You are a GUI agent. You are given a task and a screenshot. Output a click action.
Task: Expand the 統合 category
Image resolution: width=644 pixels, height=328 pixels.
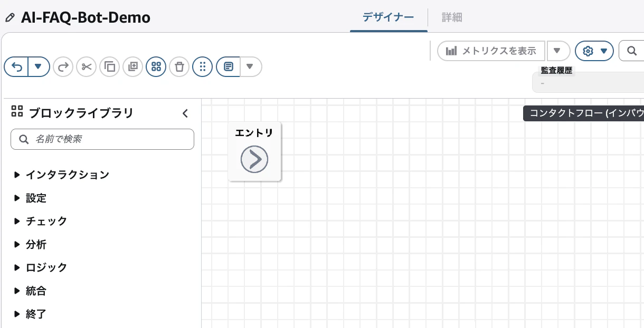[x=31, y=291]
